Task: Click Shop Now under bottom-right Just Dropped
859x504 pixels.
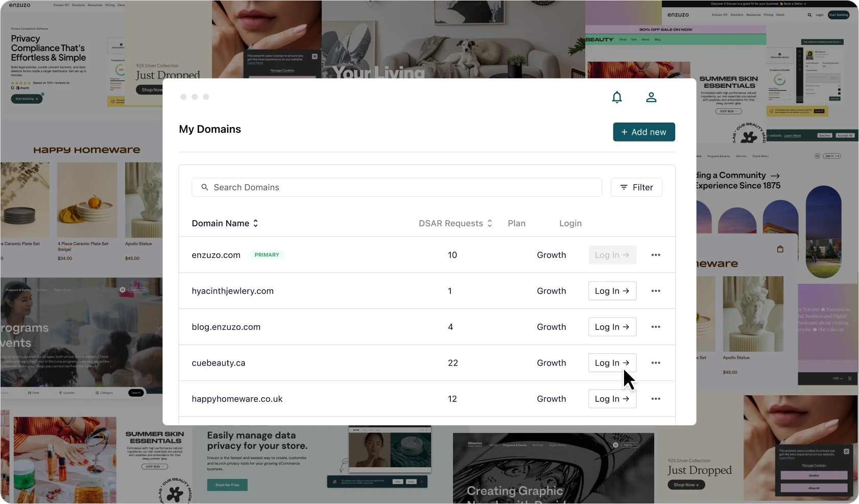Action: click(x=686, y=485)
